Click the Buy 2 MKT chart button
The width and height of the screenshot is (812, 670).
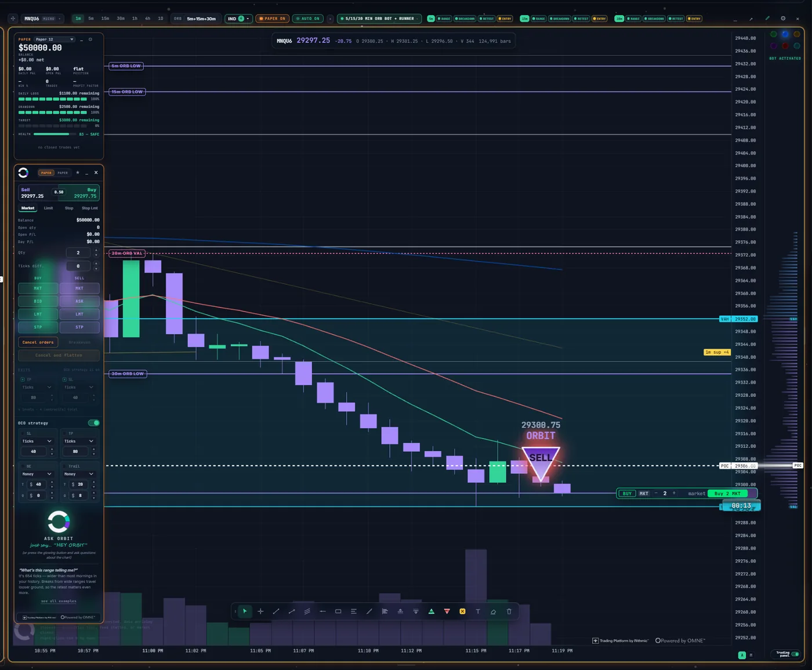tap(727, 494)
